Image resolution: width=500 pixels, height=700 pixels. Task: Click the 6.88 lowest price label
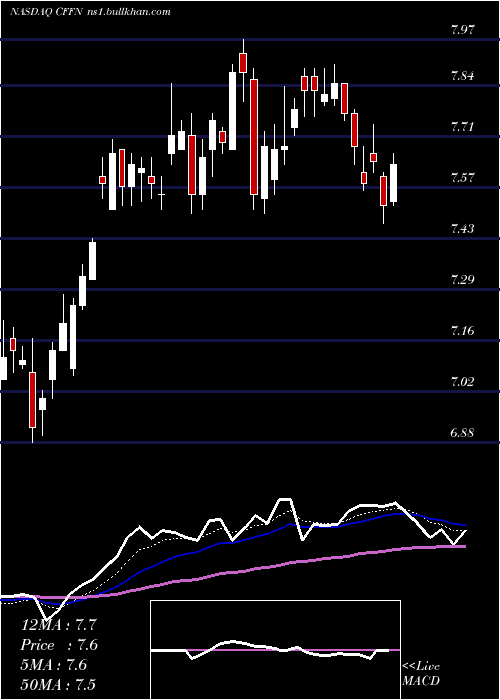tap(463, 433)
